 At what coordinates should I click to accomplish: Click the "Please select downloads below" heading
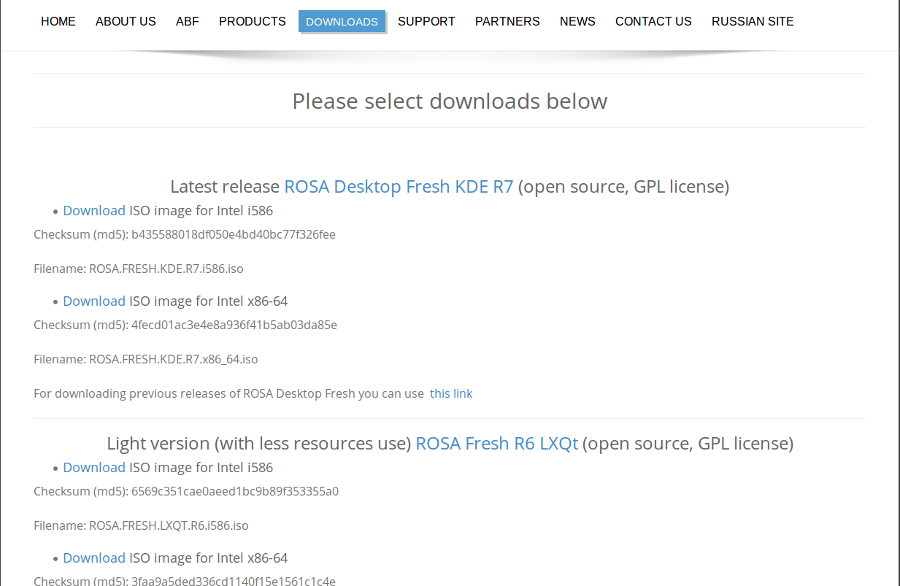pos(449,101)
